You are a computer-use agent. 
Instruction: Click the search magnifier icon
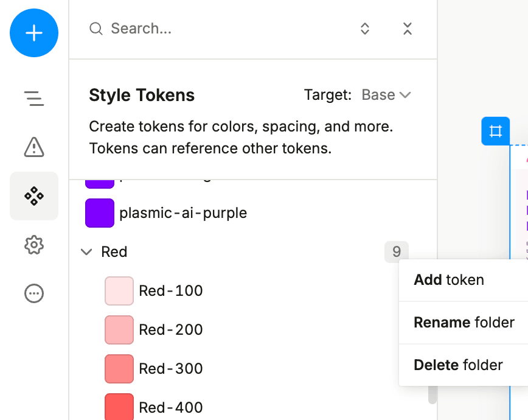(x=96, y=29)
